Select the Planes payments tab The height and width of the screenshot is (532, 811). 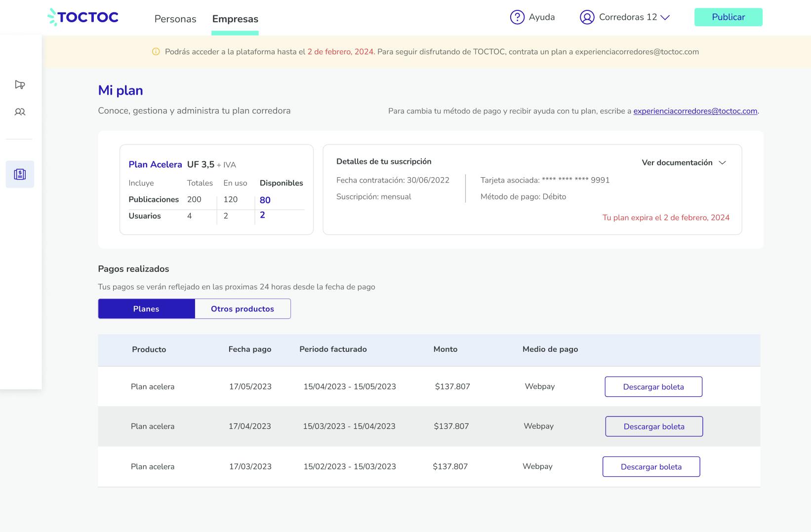pyautogui.click(x=146, y=308)
